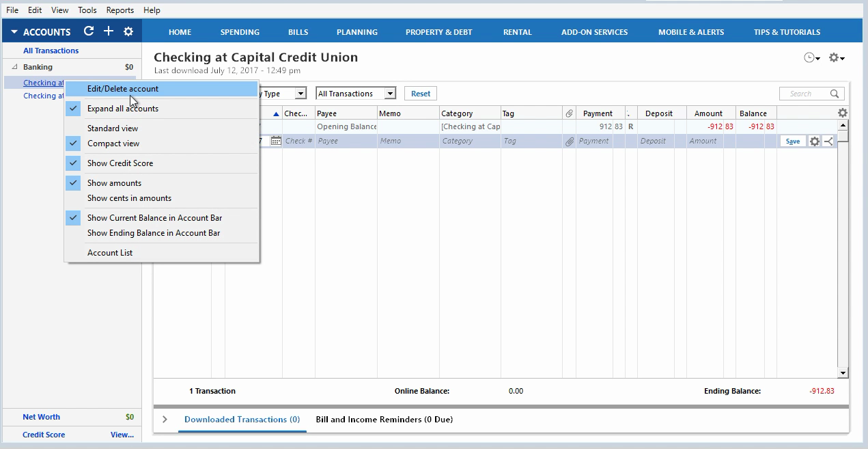Click the View... credit score link
The width and height of the screenshot is (868, 449).
pyautogui.click(x=122, y=435)
